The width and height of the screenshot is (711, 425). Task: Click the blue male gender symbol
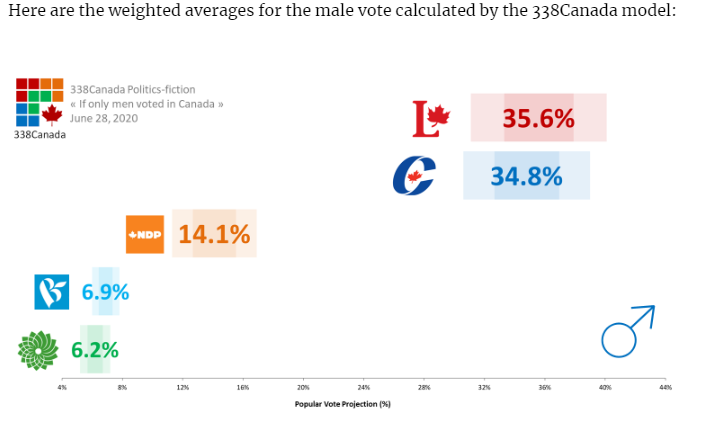tap(628, 331)
